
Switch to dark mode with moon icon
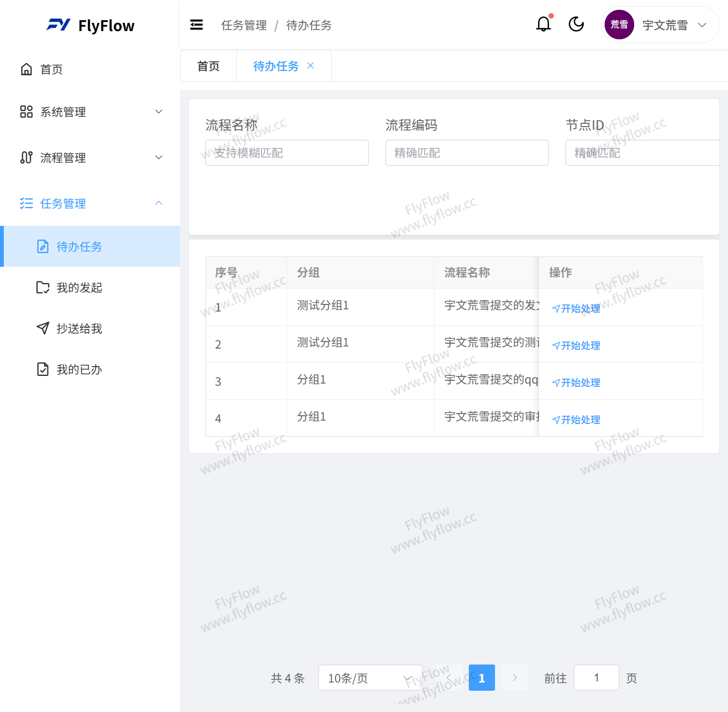576,25
